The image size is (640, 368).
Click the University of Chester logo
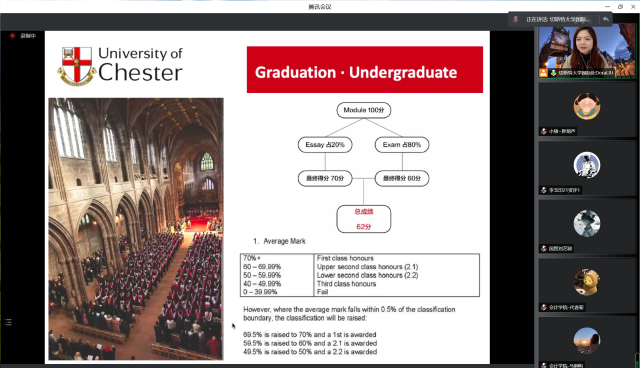point(120,66)
